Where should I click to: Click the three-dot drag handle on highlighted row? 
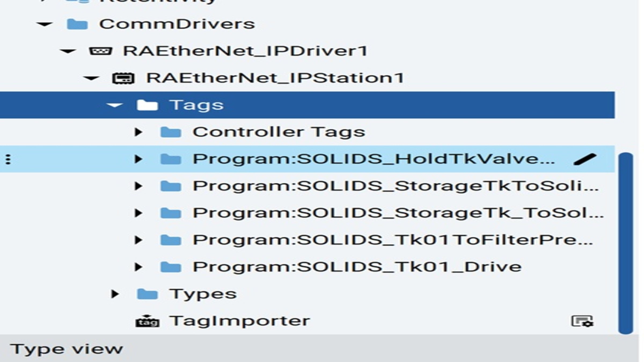tap(8, 159)
